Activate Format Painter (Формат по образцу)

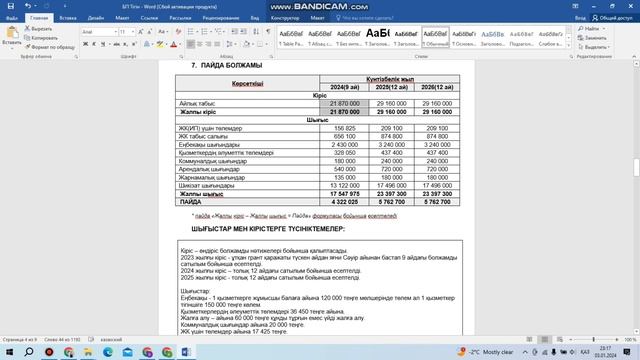49,47
